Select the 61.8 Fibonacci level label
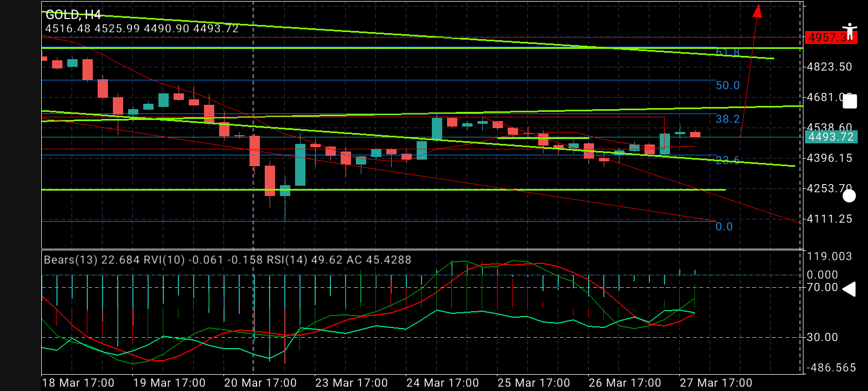868x391 pixels. (x=727, y=53)
